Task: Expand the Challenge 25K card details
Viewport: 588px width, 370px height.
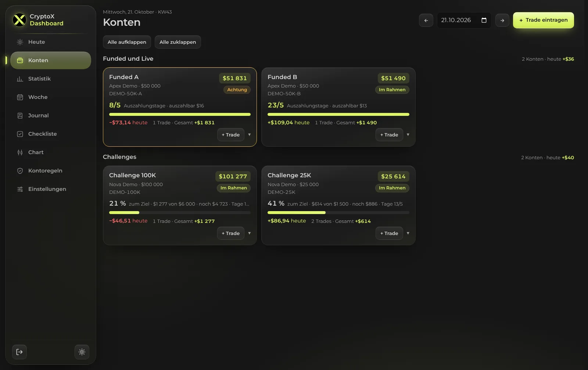Action: click(408, 233)
